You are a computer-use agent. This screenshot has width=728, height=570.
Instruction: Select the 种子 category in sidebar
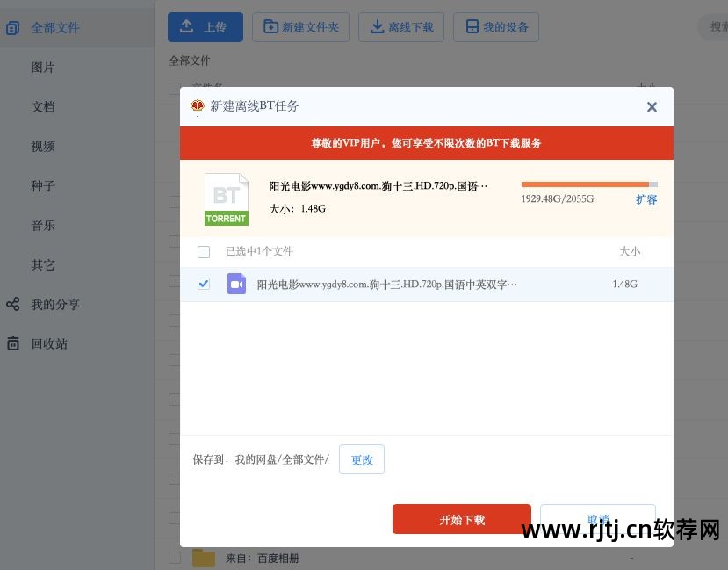[43, 186]
